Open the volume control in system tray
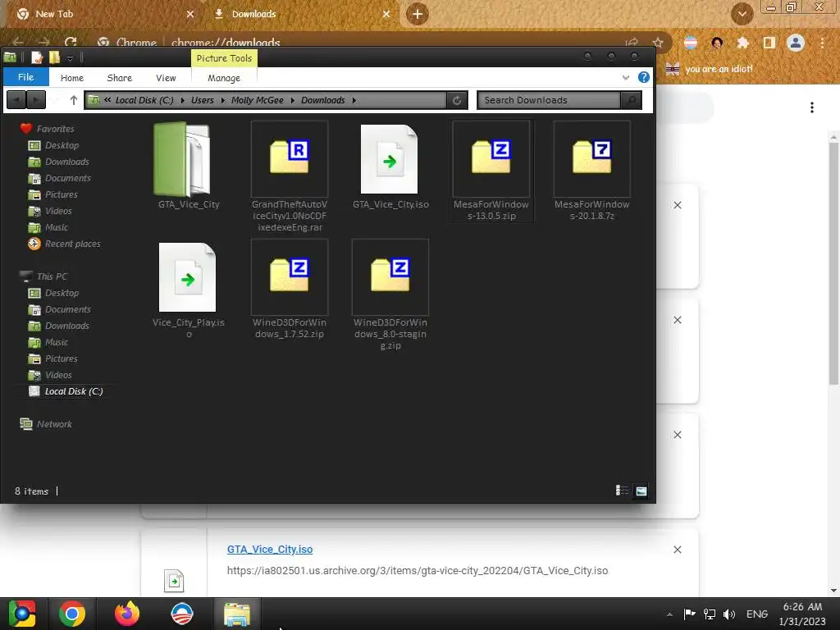 click(x=729, y=614)
